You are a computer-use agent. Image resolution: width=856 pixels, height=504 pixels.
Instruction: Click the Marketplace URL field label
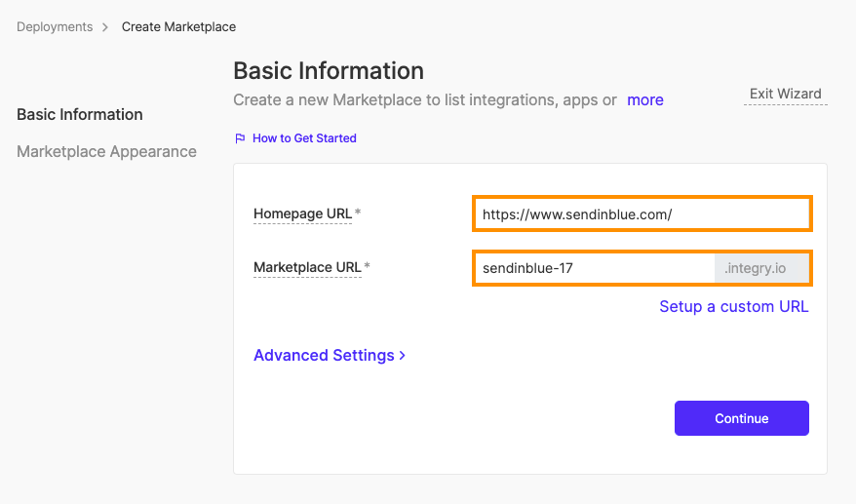pos(307,266)
